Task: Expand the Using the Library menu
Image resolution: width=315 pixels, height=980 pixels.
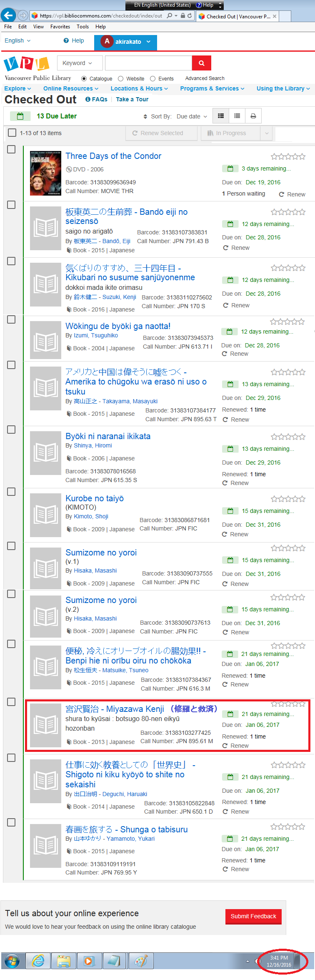Action: pos(283,88)
